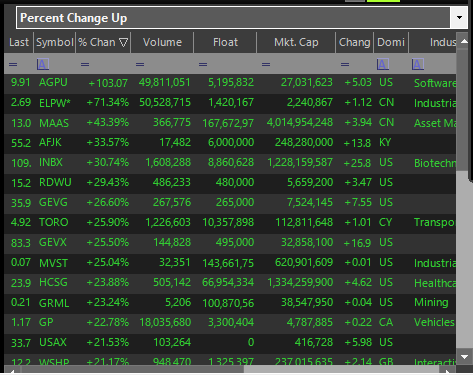Image resolution: width=473 pixels, height=375 pixels.
Task: Click the Chang column header
Action: tap(355, 42)
